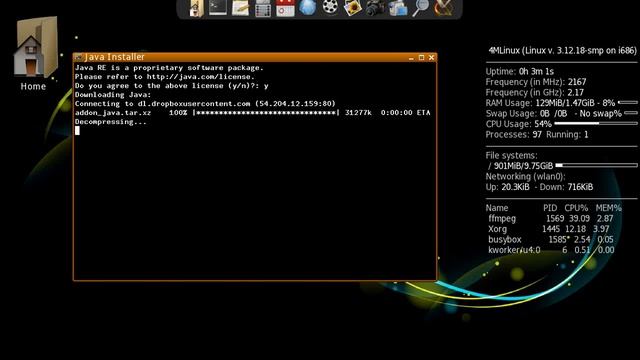Image resolution: width=640 pixels, height=360 pixels.
Task: Click the 4MLinux system header text
Action: tap(562, 51)
